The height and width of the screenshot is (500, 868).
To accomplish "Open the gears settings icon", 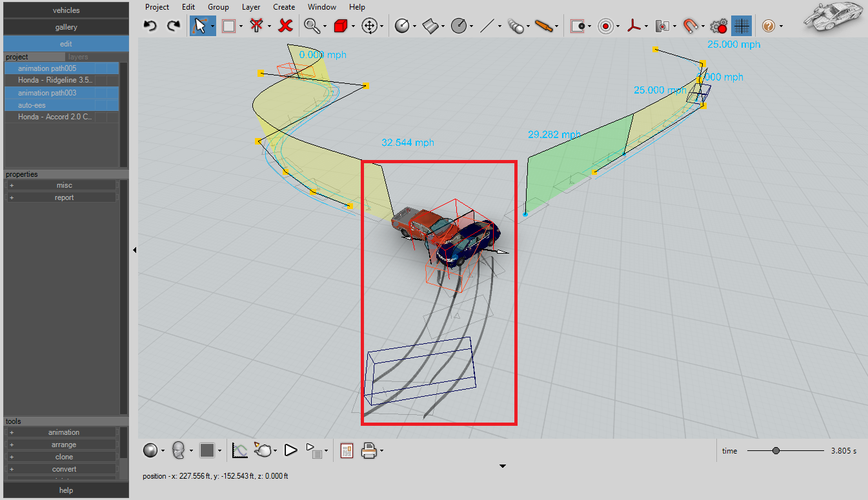I will coord(718,26).
